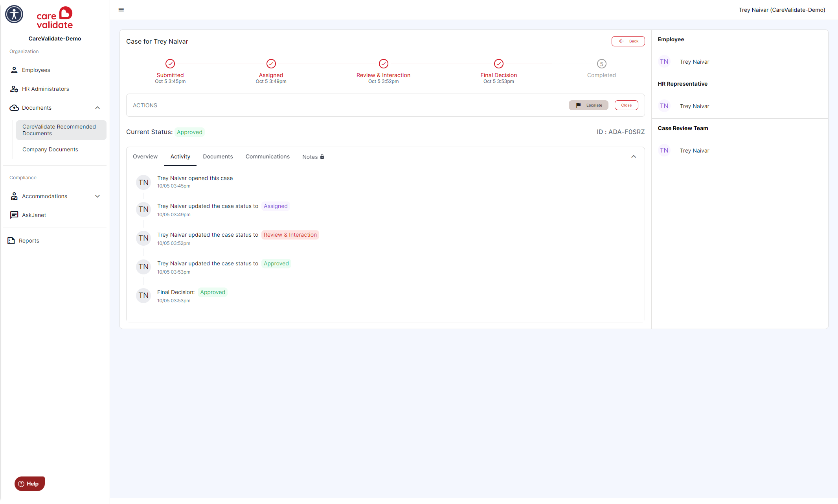
Task: Click the Assigned status tag in activity
Action: (276, 206)
